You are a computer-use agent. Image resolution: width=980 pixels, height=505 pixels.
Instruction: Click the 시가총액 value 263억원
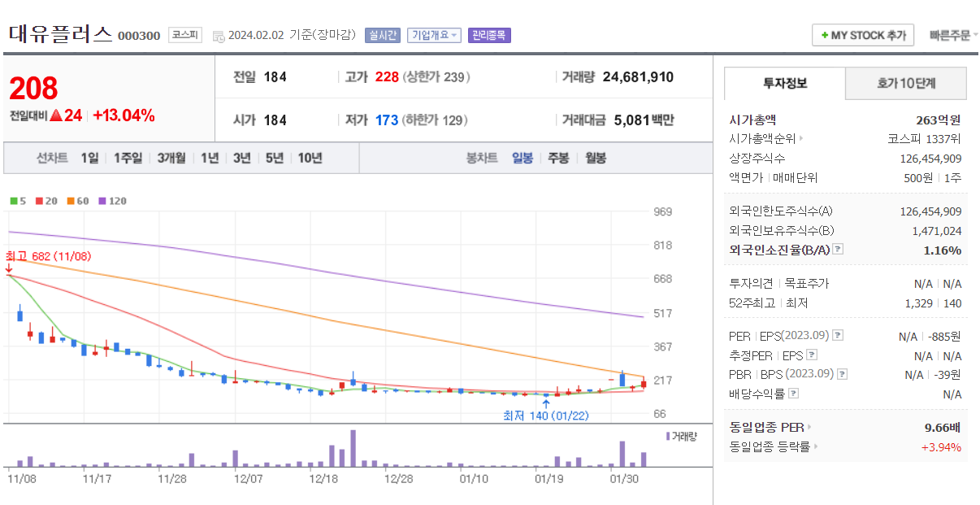(x=939, y=120)
